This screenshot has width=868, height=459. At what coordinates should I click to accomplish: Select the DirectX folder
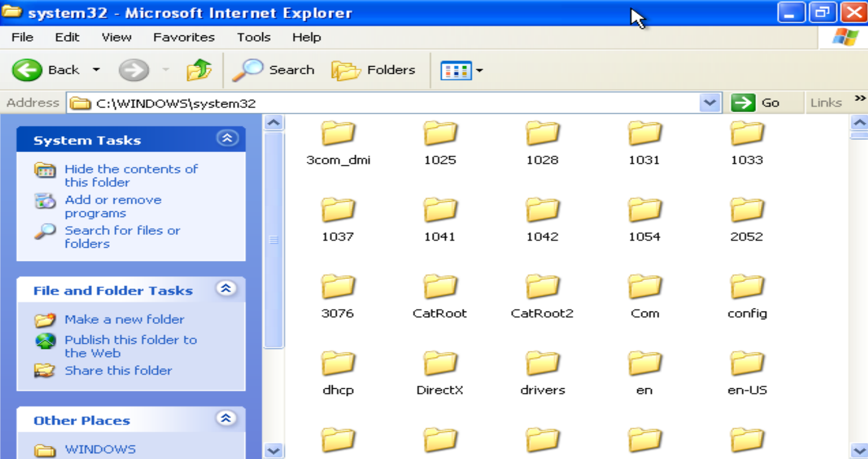pos(440,373)
